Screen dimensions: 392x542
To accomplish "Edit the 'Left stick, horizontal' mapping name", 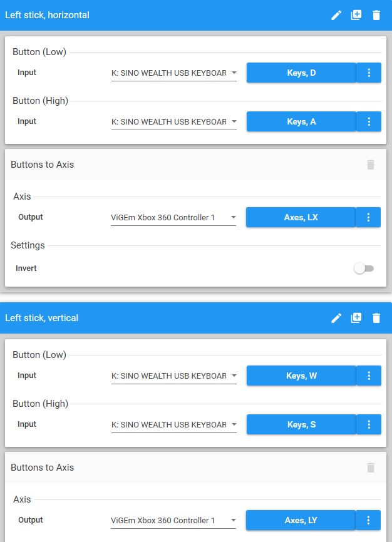I will point(336,15).
